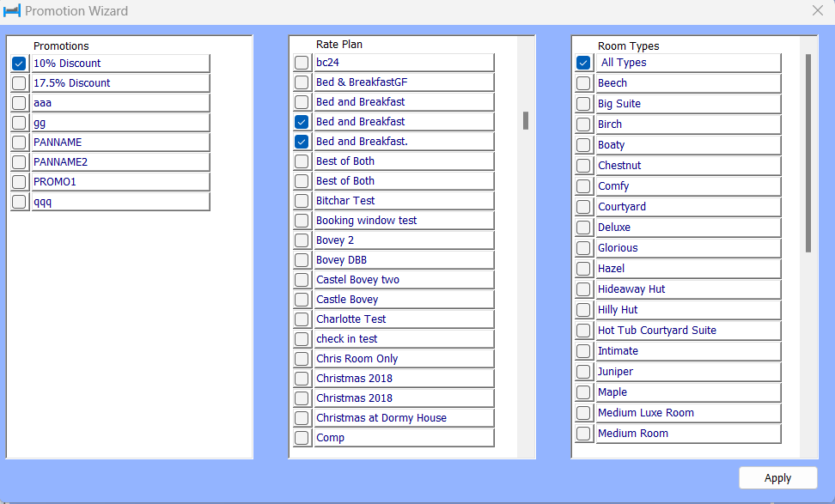Tick the bc24 rate plan checkbox
Screen dimensions: 835x504
click(302, 63)
